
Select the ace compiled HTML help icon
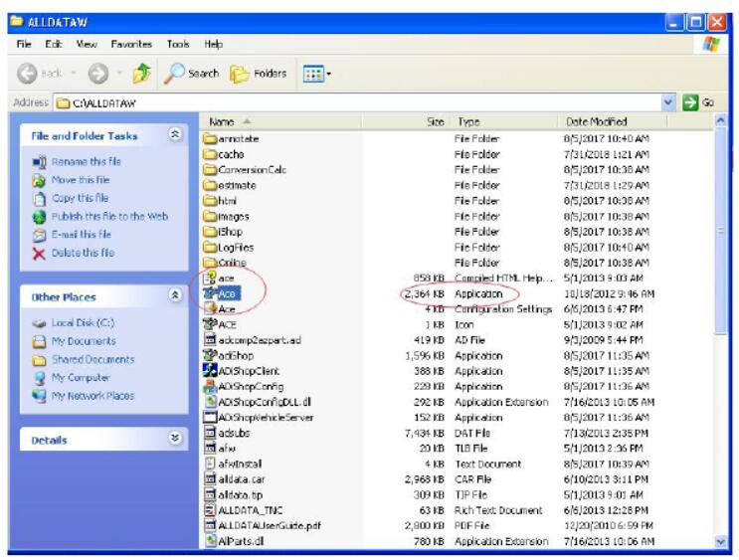[210, 279]
